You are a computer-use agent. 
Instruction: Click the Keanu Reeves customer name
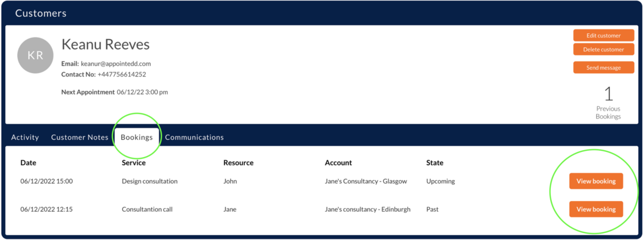(105, 45)
